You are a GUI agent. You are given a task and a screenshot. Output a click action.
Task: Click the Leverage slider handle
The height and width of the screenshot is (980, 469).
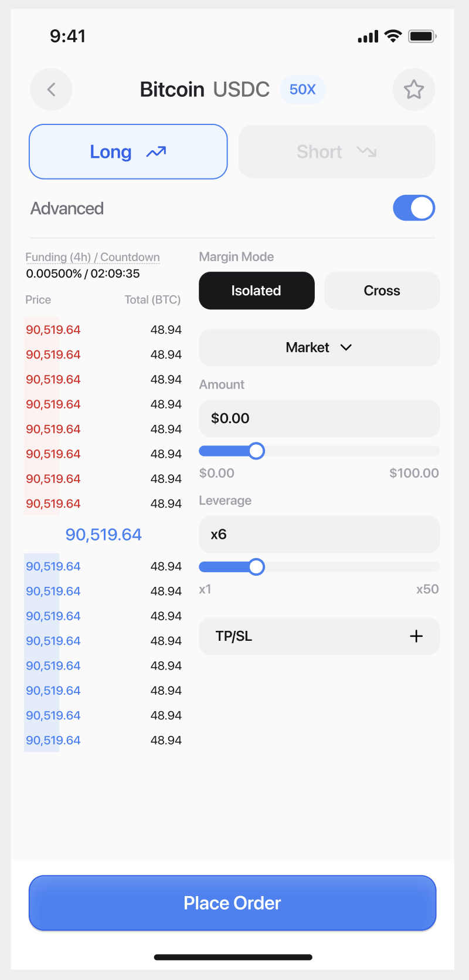point(256,567)
